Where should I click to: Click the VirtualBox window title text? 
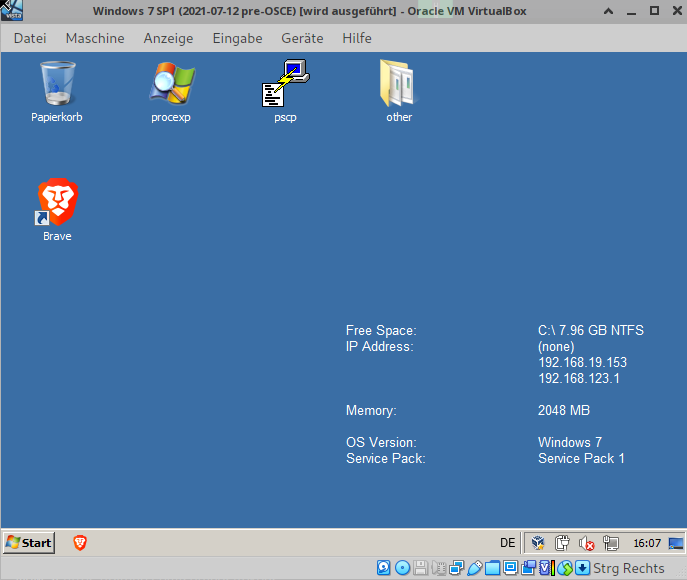coord(309,11)
